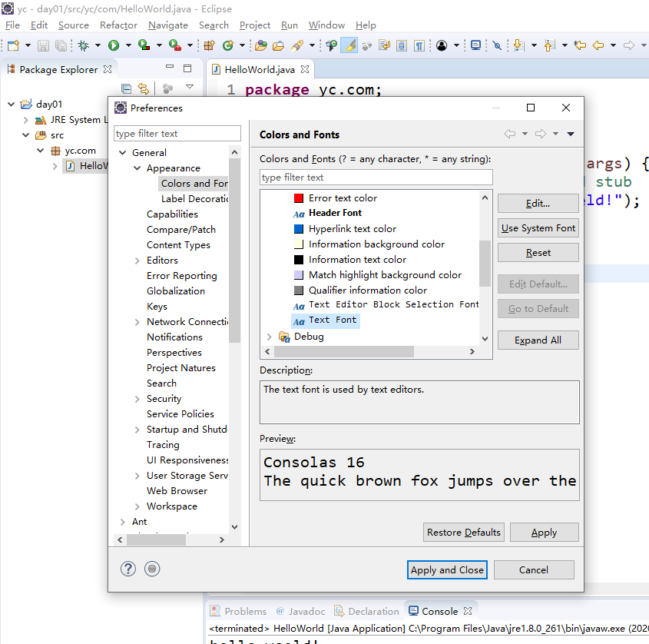Screen dimensions: 649x644
Task: Click the Reset button
Action: [538, 253]
